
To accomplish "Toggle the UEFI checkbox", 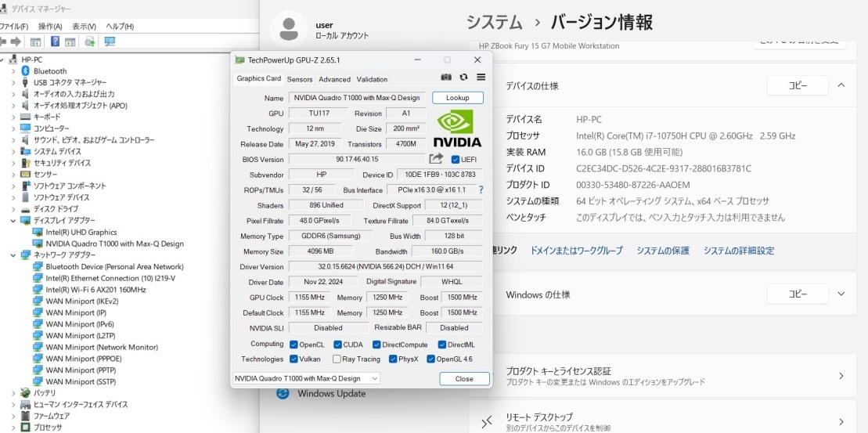I will click(x=456, y=160).
